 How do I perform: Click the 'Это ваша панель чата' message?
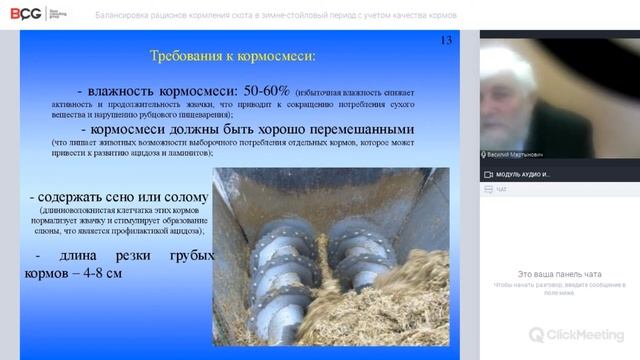coord(560,274)
